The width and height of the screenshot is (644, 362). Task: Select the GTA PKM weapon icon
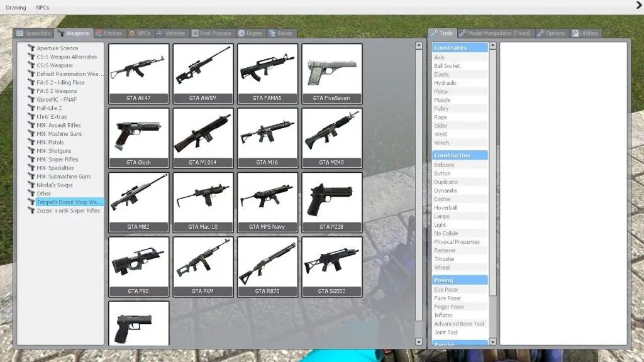coord(203,266)
